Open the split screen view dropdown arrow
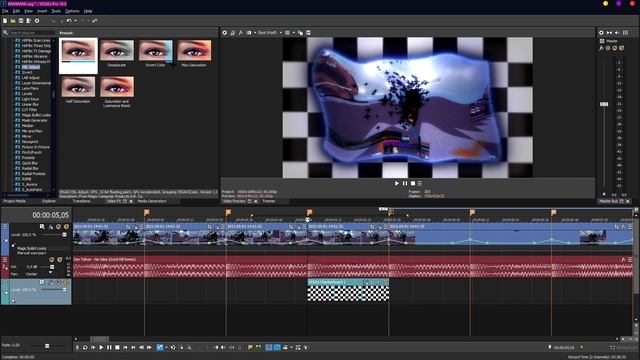Screen dimensions: 640x360 (x=255, y=33)
